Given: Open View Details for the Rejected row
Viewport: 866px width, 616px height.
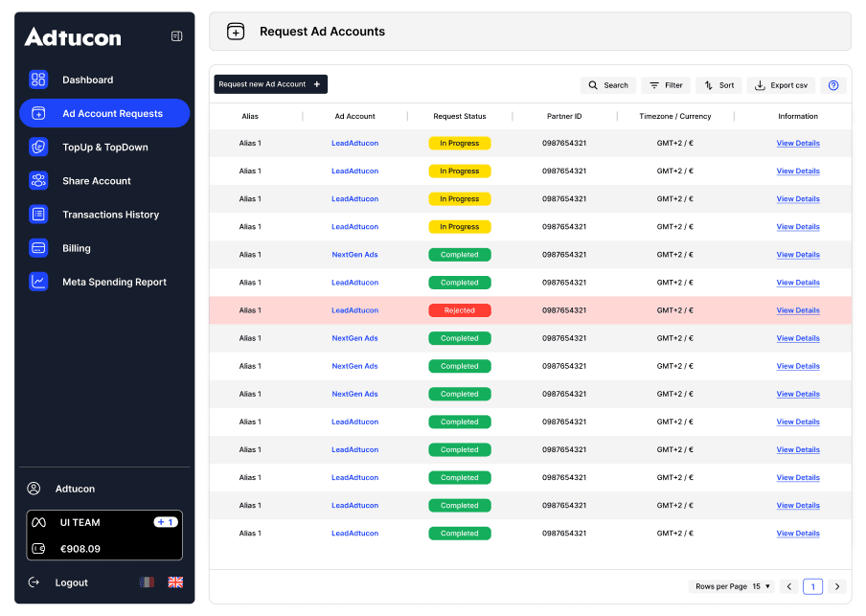Looking at the screenshot, I should [798, 310].
